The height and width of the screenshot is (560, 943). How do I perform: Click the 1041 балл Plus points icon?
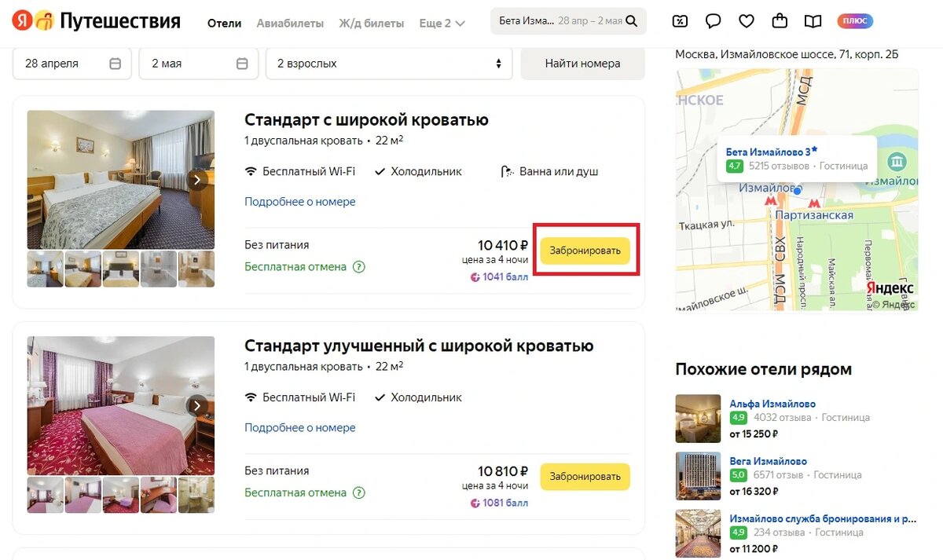point(475,277)
